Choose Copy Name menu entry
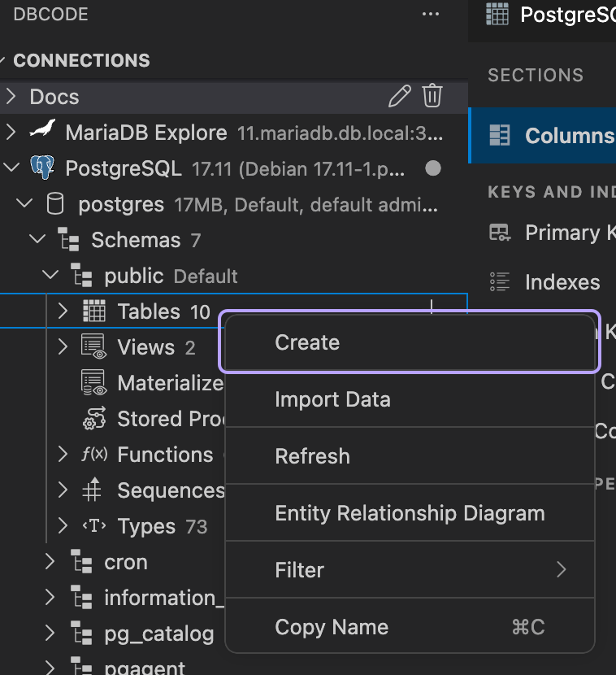 click(410, 627)
